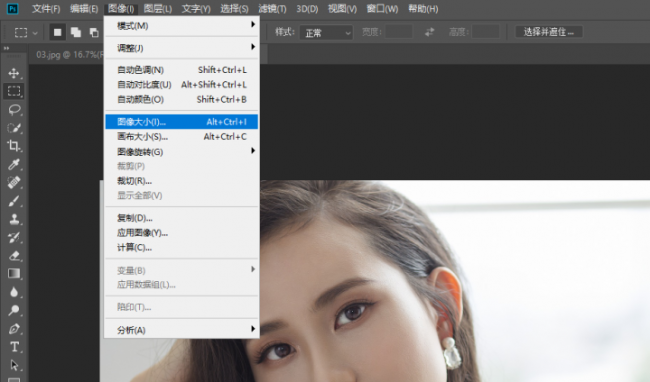
Task: Select the Crop tool
Action: (14, 146)
